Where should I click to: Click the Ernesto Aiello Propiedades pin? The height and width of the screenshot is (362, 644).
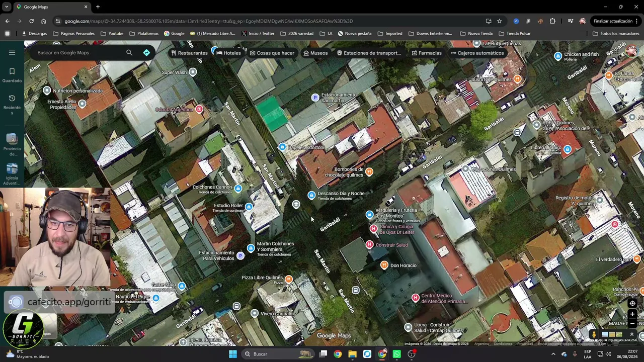click(82, 104)
